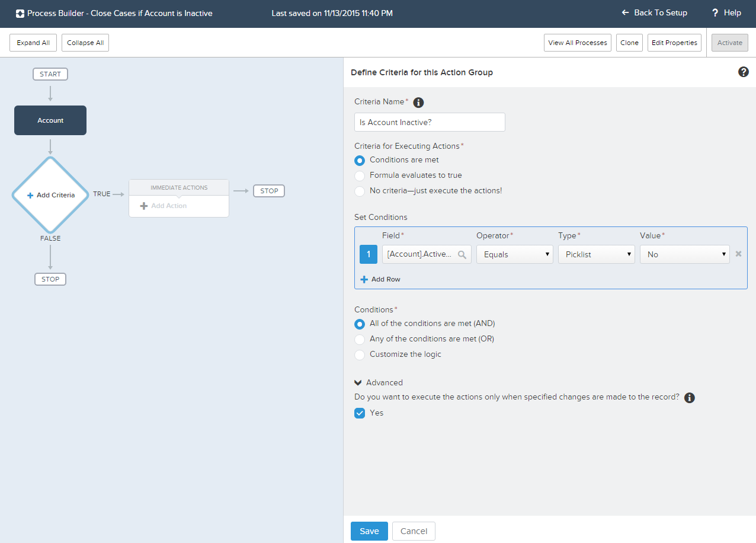Open the Value dropdown showing No
The width and height of the screenshot is (756, 543).
coord(684,254)
